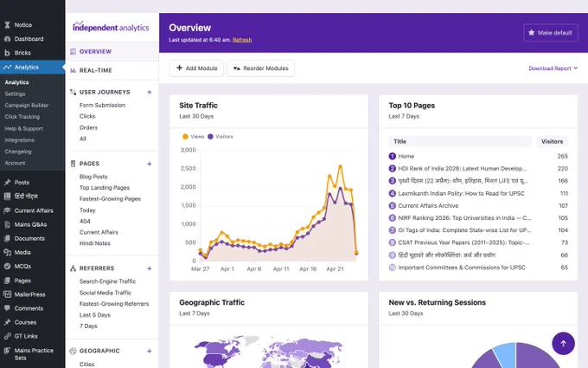Select the Referrers people icon
The image size is (588, 368).
(73, 268)
